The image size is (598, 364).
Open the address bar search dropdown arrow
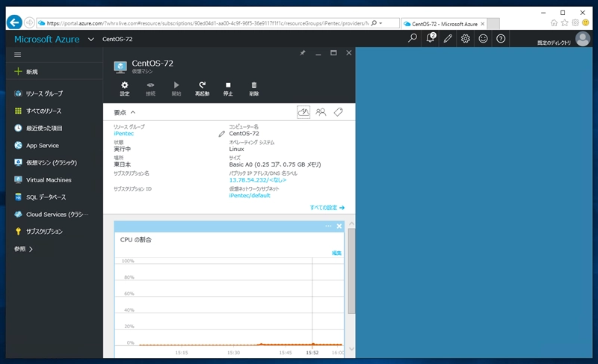380,23
